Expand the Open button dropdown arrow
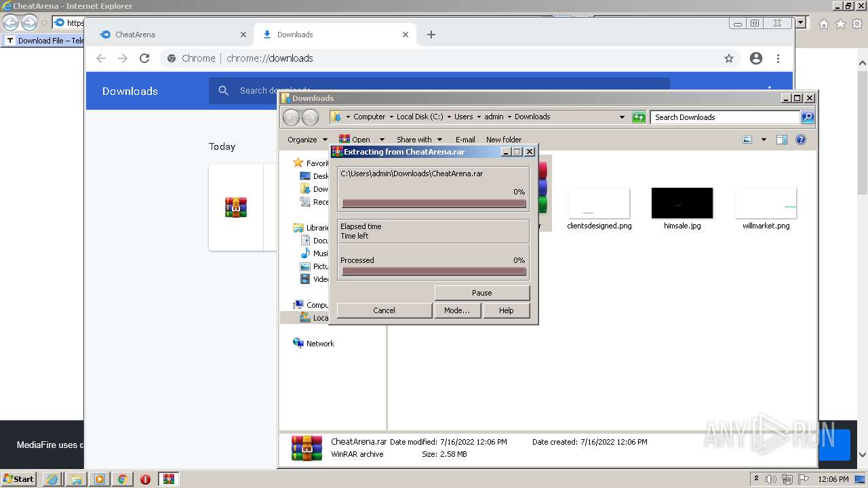Screen dimensions: 868x488 click(382, 140)
